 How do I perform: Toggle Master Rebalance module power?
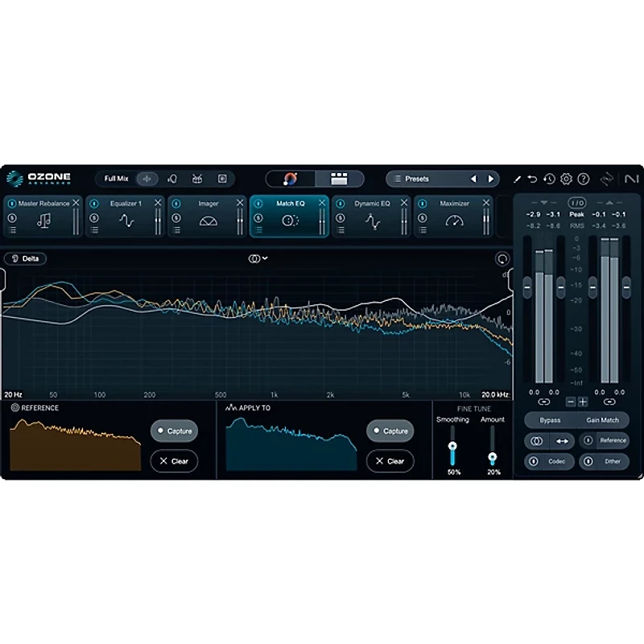pos(12,204)
